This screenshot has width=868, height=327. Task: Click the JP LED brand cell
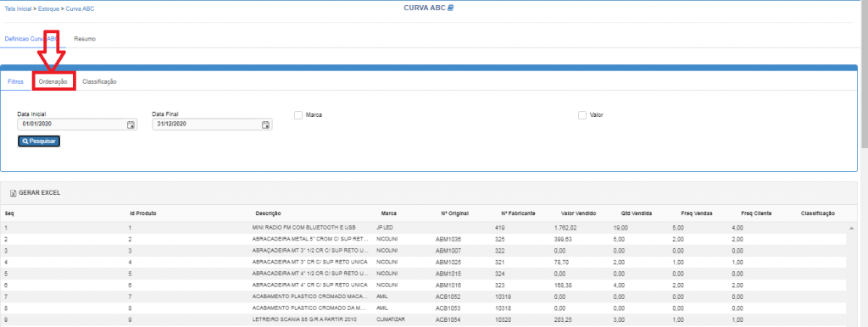click(384, 228)
